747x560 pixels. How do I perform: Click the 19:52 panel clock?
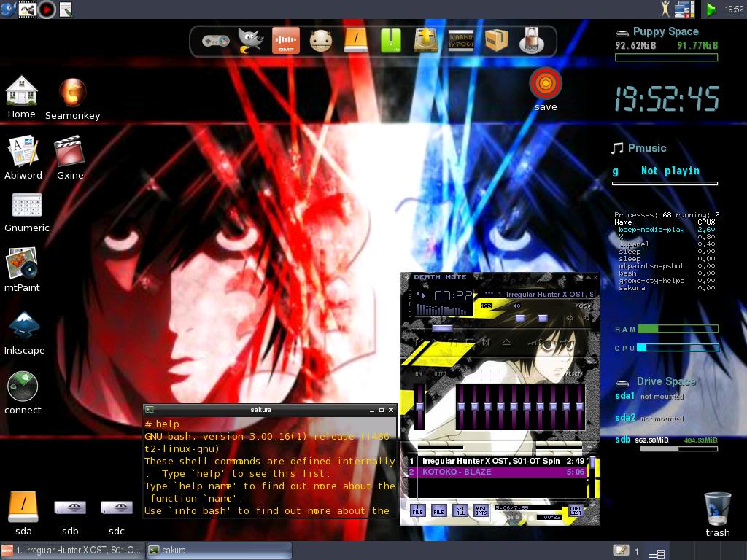(734, 9)
